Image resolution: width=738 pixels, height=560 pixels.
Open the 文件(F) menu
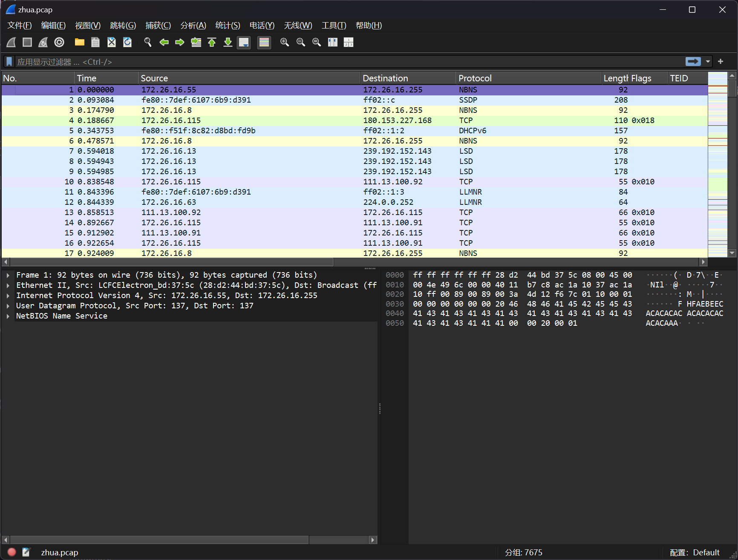coord(20,26)
